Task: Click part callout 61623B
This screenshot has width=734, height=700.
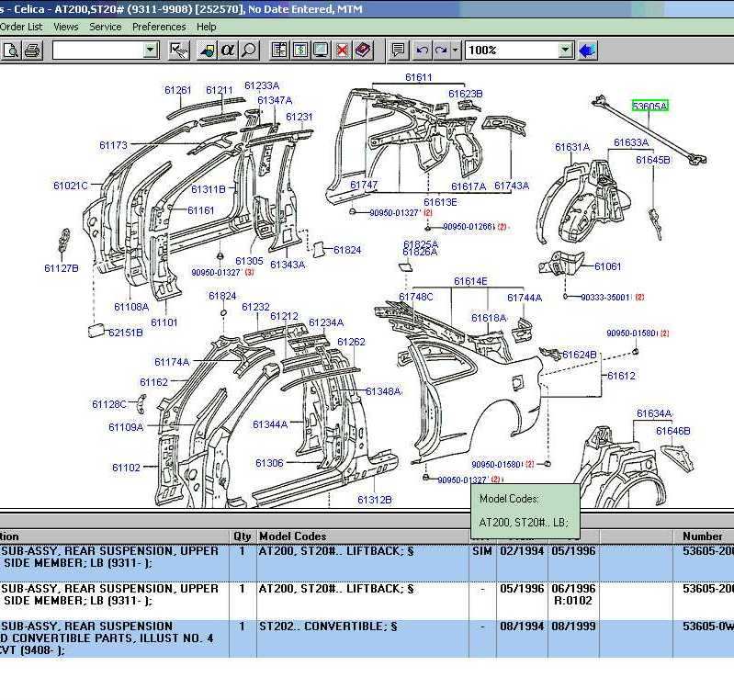Action: pos(466,94)
